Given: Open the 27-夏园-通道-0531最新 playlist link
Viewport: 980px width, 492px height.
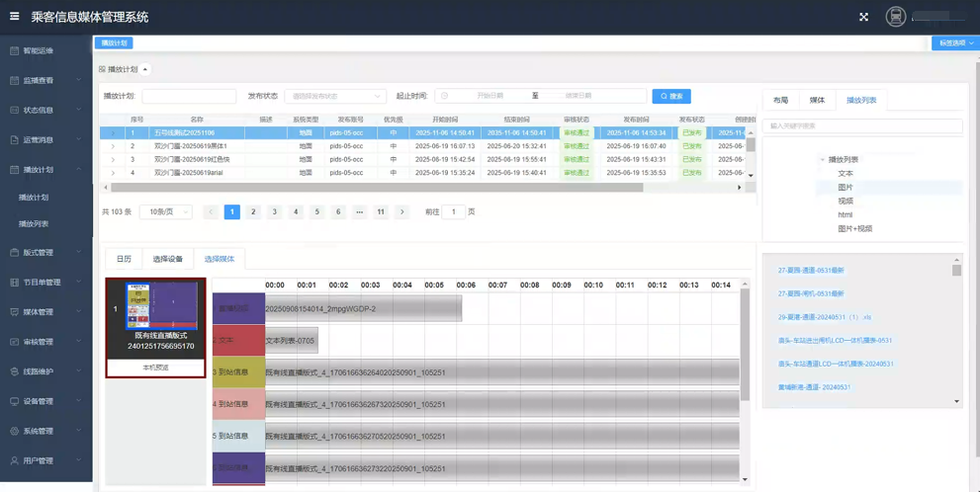Looking at the screenshot, I should [x=811, y=270].
